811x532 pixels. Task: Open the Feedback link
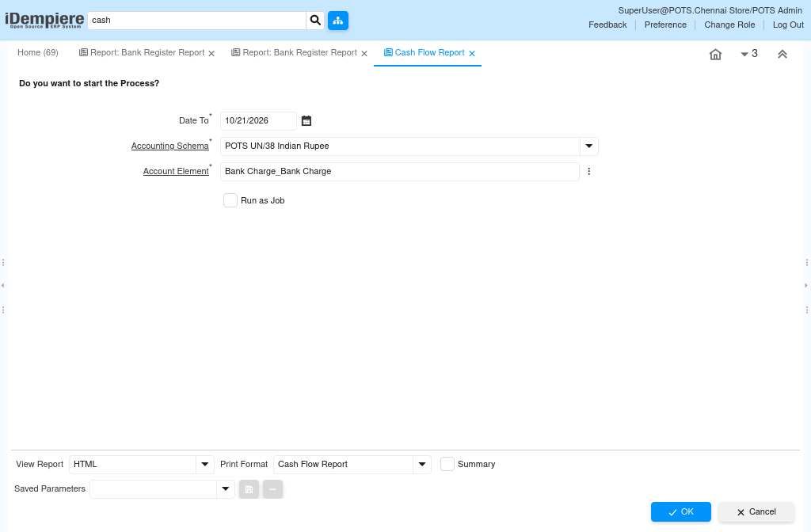(607, 25)
